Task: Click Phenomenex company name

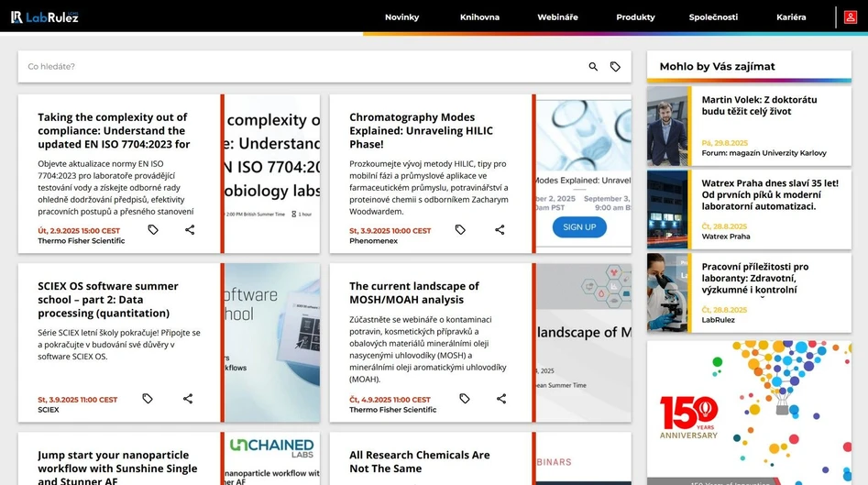Action: pyautogui.click(x=373, y=241)
